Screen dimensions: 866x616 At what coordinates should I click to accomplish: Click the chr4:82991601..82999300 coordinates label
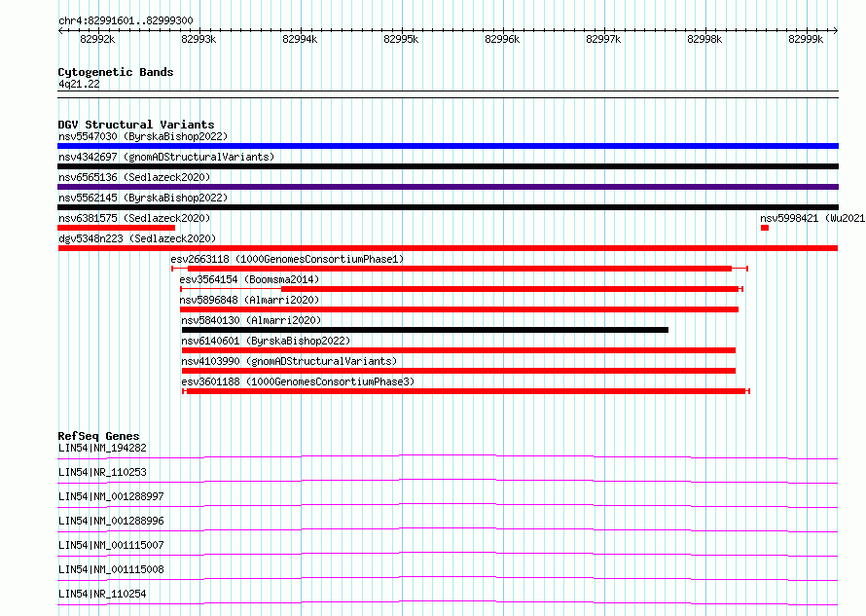click(126, 20)
